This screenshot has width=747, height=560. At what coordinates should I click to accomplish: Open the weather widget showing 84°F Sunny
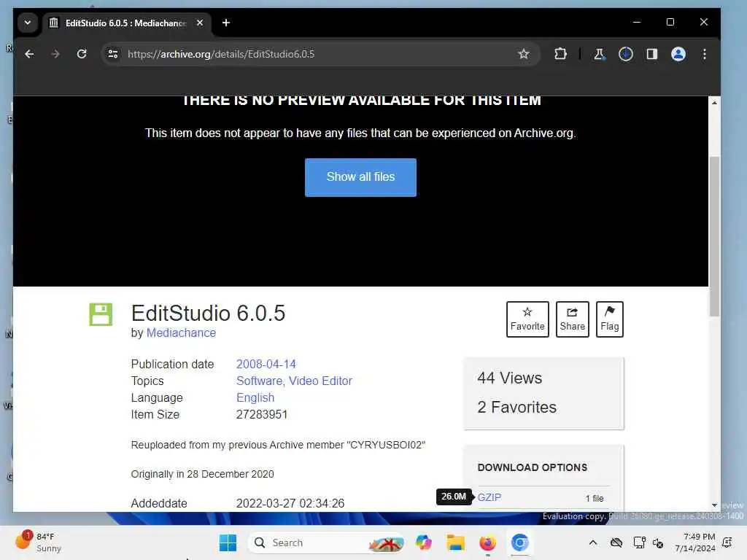39,542
